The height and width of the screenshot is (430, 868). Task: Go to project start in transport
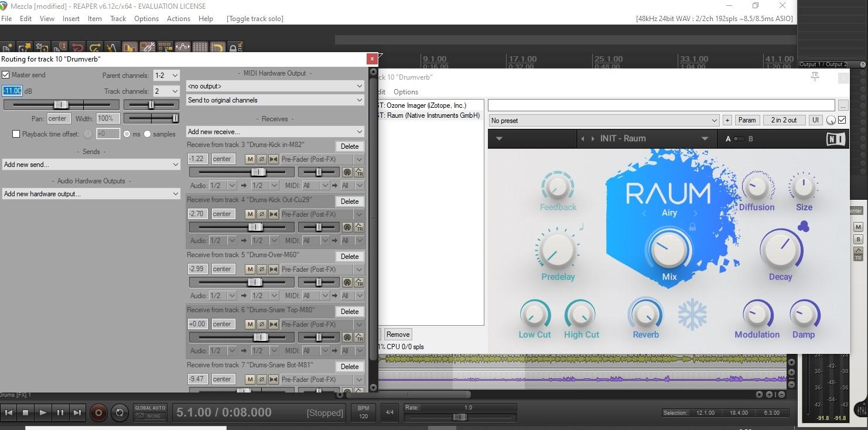(x=9, y=413)
